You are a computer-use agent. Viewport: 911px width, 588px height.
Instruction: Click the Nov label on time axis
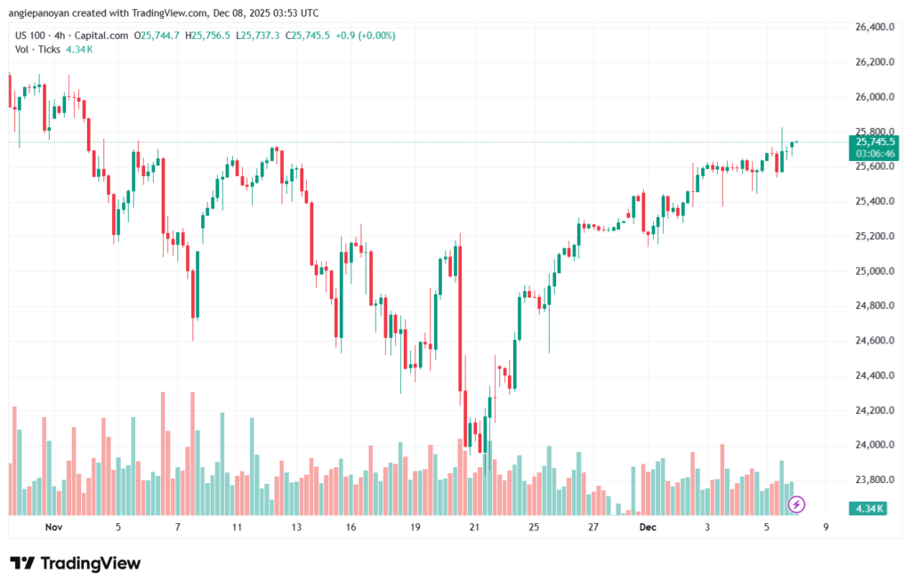click(x=54, y=528)
